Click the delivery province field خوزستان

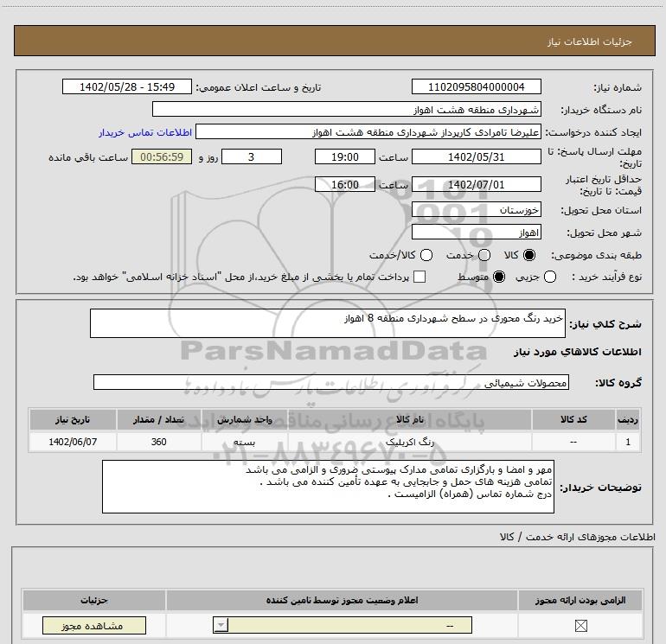click(x=476, y=209)
